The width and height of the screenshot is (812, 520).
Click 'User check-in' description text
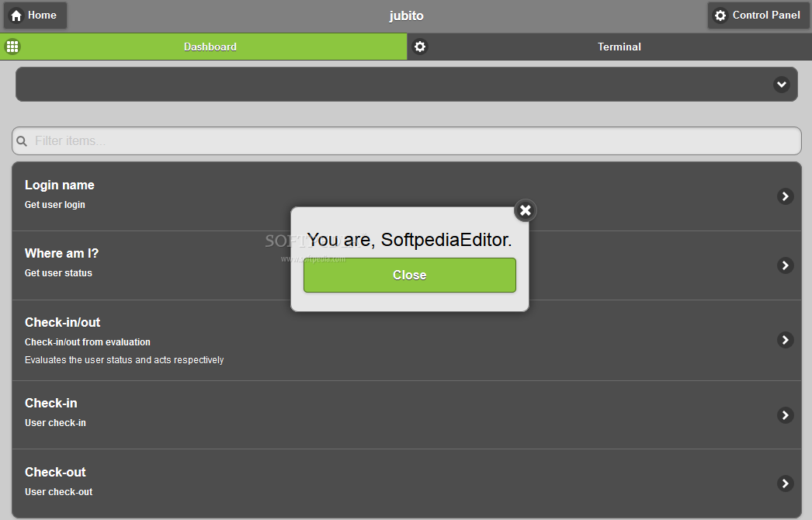55,423
